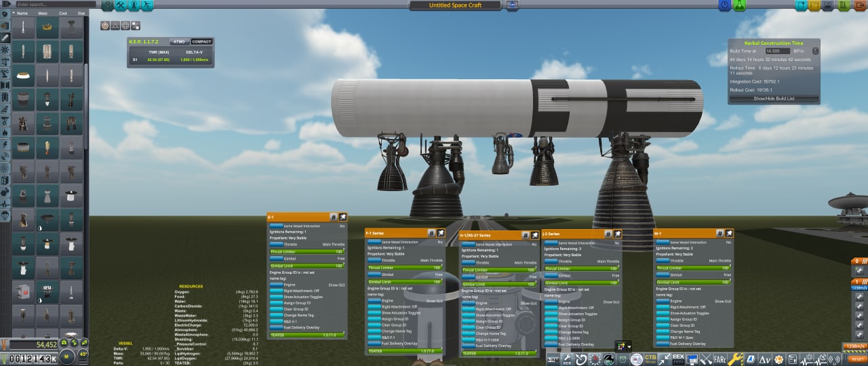Click the antenna signal toolbar icon

coord(834,360)
